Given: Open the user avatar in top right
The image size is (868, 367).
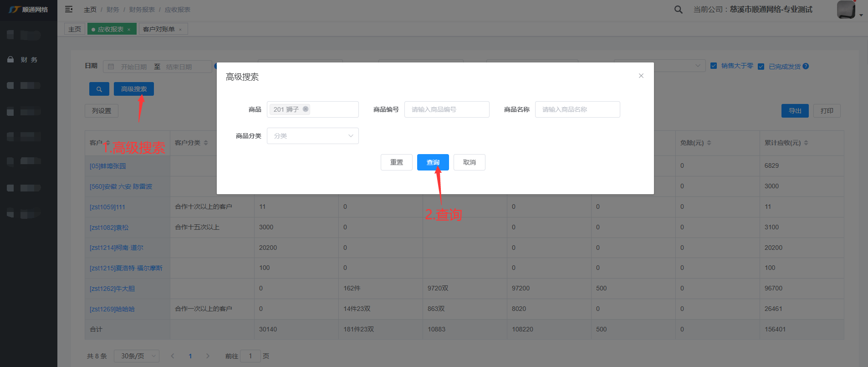Looking at the screenshot, I should 846,10.
